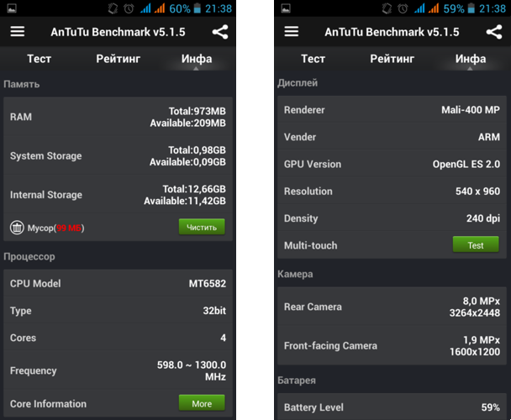Tap Дисплей section header
This screenshot has height=420, width=511.
pos(298,83)
